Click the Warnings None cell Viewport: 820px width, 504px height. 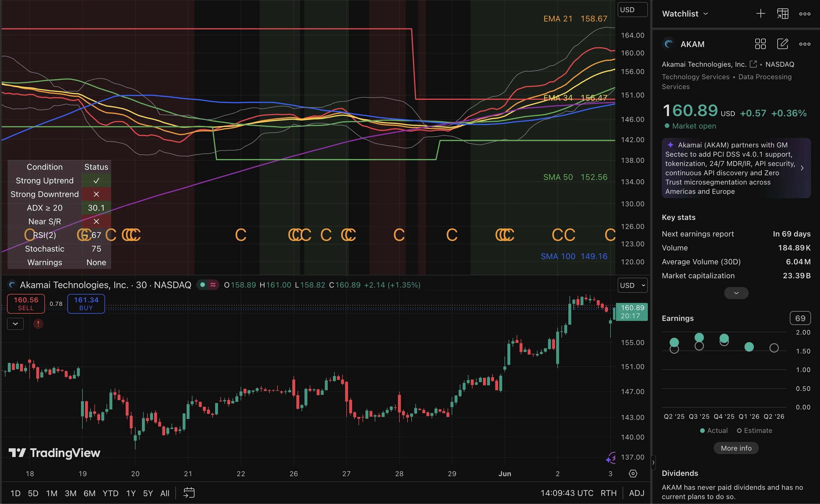click(96, 262)
